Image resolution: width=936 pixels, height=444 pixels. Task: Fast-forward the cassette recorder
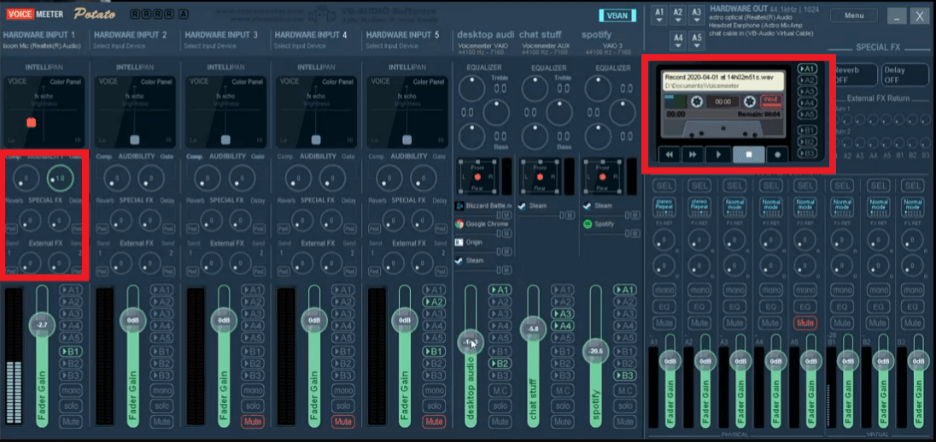pyautogui.click(x=692, y=155)
